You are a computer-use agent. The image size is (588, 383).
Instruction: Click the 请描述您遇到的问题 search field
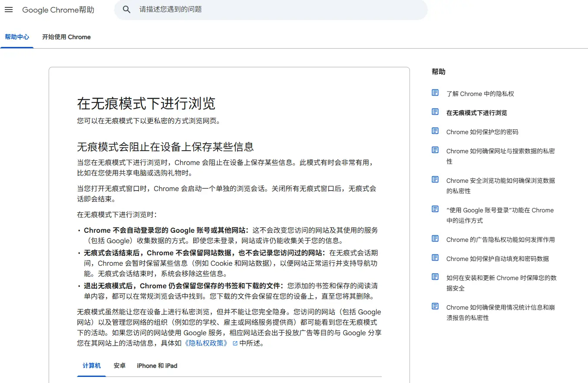(x=271, y=9)
